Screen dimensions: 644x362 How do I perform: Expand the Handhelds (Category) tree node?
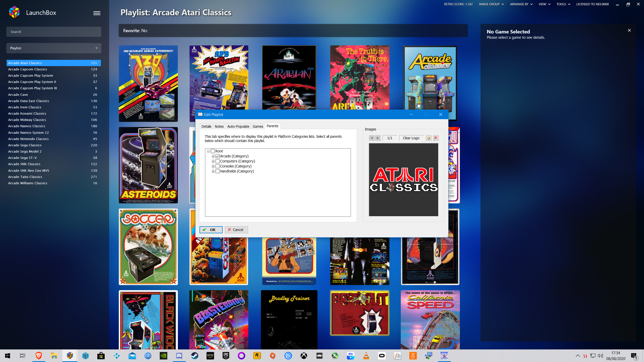(x=213, y=171)
